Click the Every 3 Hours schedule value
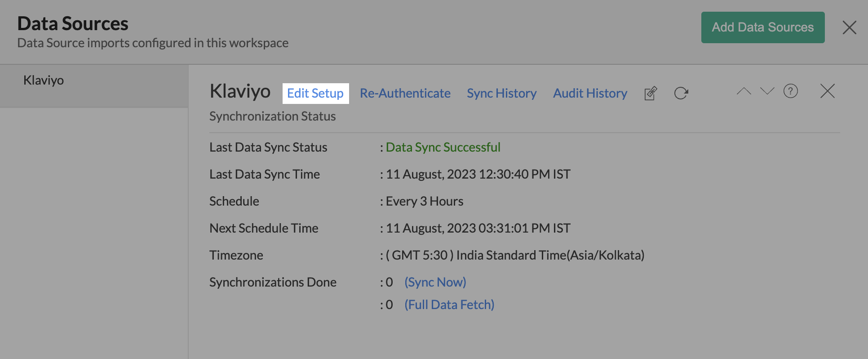The width and height of the screenshot is (868, 359). pos(424,201)
